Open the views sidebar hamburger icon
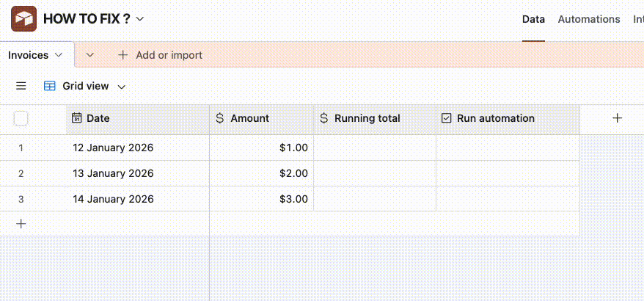 tap(21, 86)
